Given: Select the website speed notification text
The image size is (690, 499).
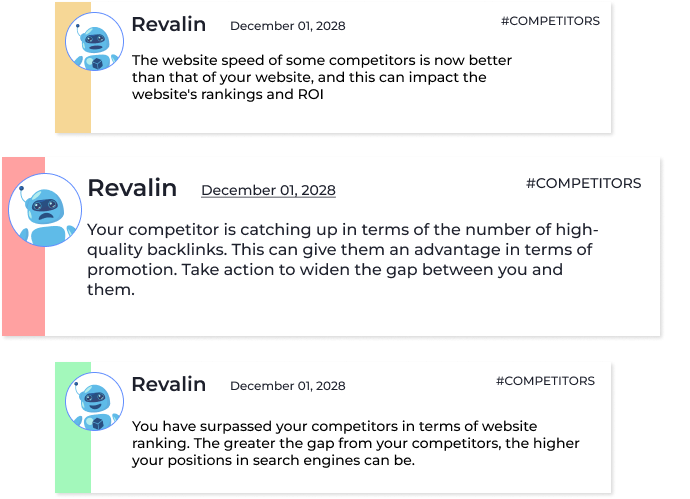Looking at the screenshot, I should click(x=322, y=77).
